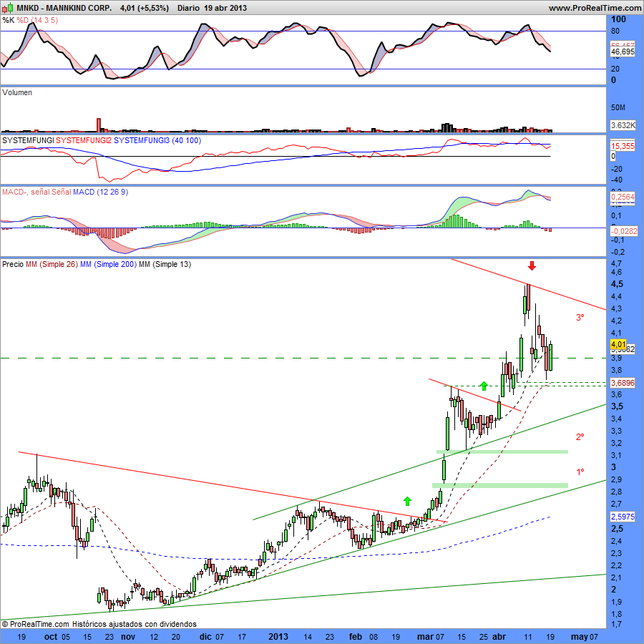Click the 0,2564 MACD value tag
644x644 pixels.
623,197
